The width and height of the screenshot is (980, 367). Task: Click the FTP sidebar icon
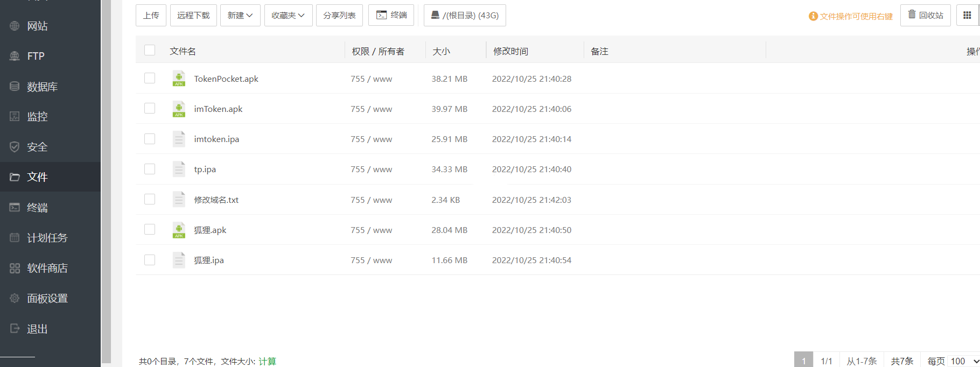click(15, 56)
